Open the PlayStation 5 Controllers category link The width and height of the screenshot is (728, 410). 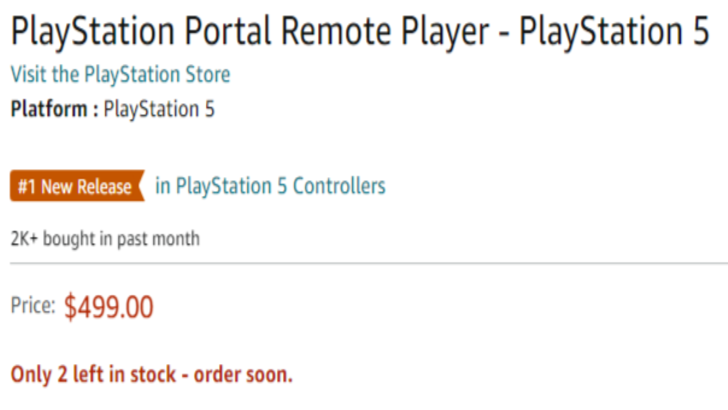click(x=270, y=186)
